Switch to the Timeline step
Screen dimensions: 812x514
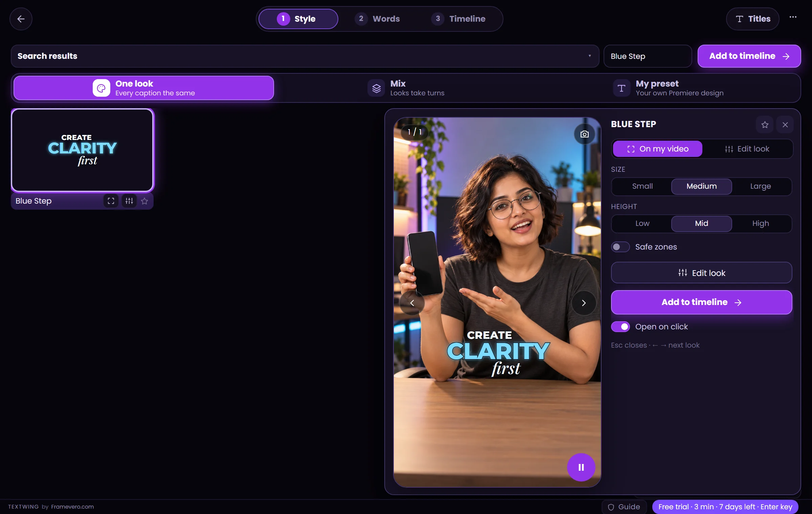[x=458, y=19]
